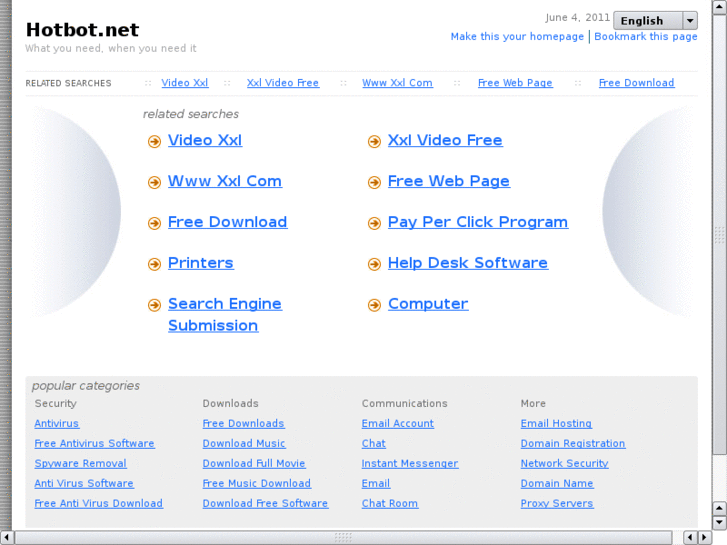Screen dimensions: 727x545
Task: Click the Proxy Servers link
Action: tap(557, 504)
